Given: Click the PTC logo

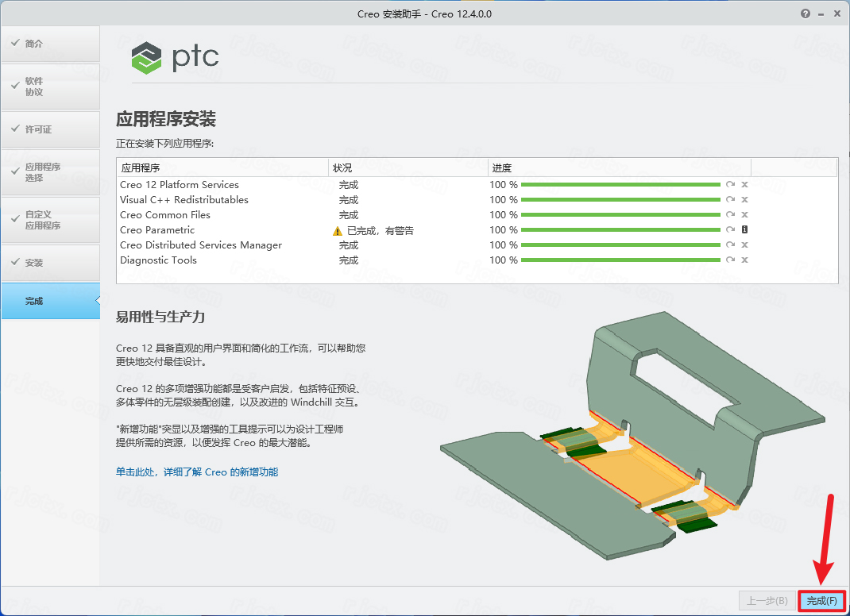Looking at the screenshot, I should (x=175, y=57).
